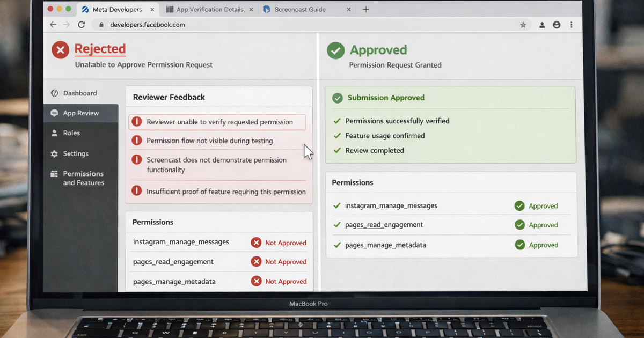
Task: Click the Approved heading
Action: [378, 50]
